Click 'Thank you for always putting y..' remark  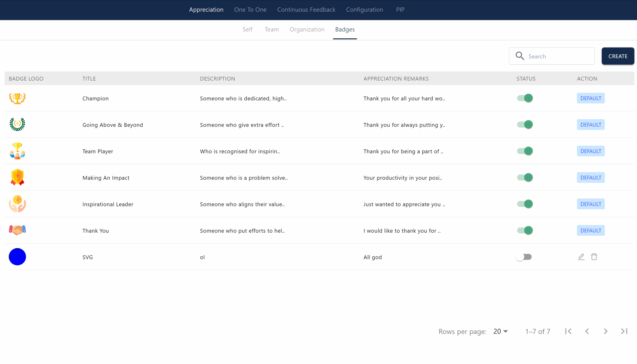(x=404, y=125)
